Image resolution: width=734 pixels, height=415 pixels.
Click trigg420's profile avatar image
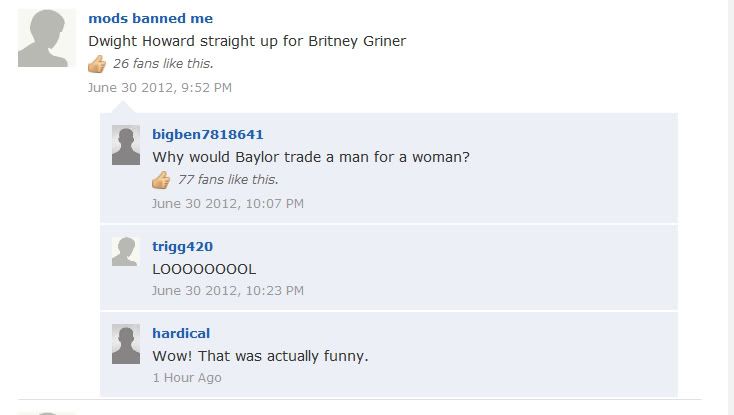click(x=125, y=252)
